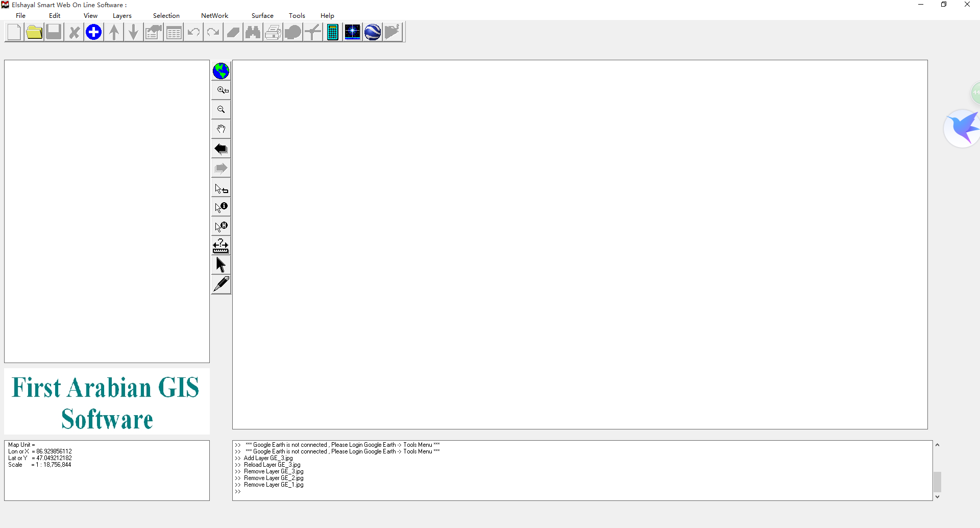Click the New blank document icon
Viewport: 980px width, 528px height.
point(14,32)
